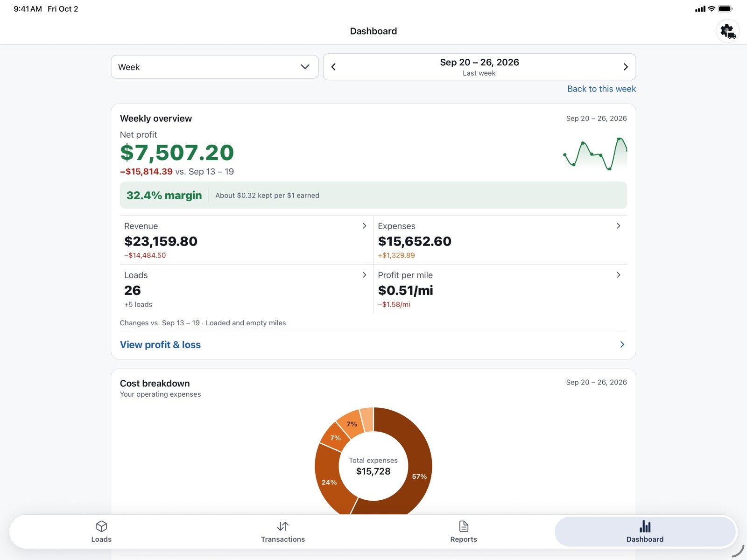747x560 pixels.
Task: Tap the $7,507.20 net profit value
Action: (x=177, y=153)
